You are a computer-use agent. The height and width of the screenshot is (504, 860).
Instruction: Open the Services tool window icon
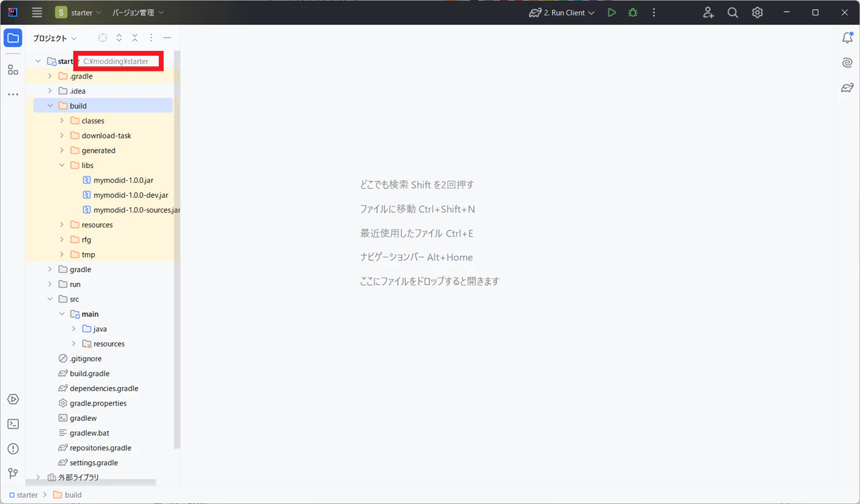(13, 399)
